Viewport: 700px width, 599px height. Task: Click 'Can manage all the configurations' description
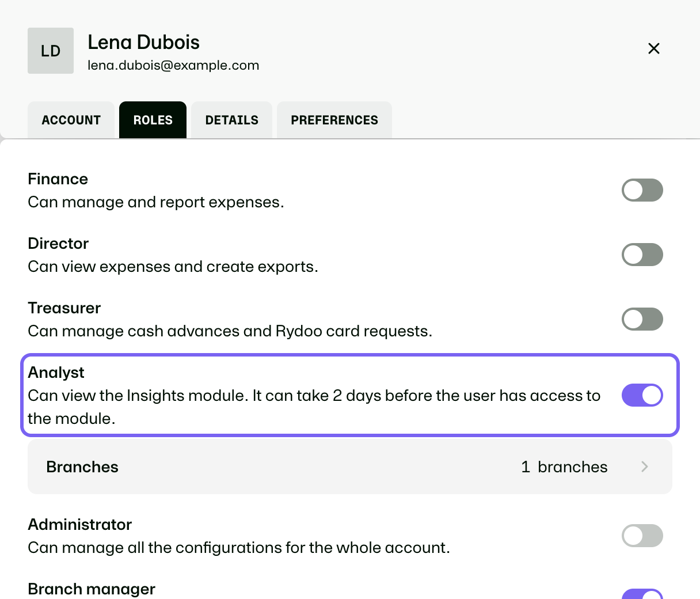239,547
